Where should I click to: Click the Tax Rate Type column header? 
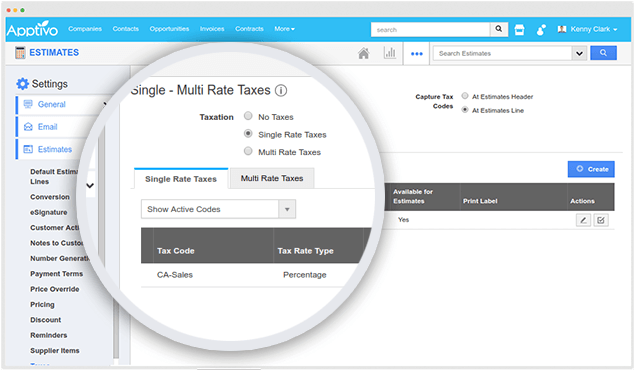[305, 251]
